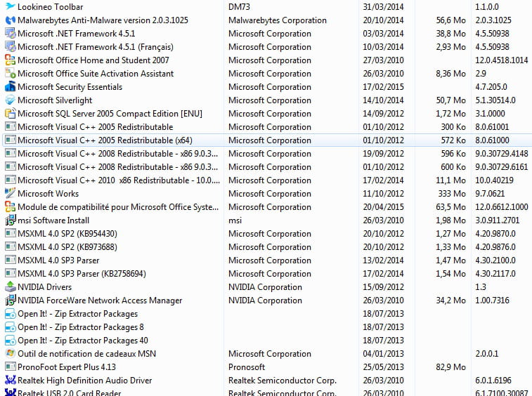The image size is (532, 396).
Task: Click the Microsoft Silverlight icon
Action: [10, 100]
